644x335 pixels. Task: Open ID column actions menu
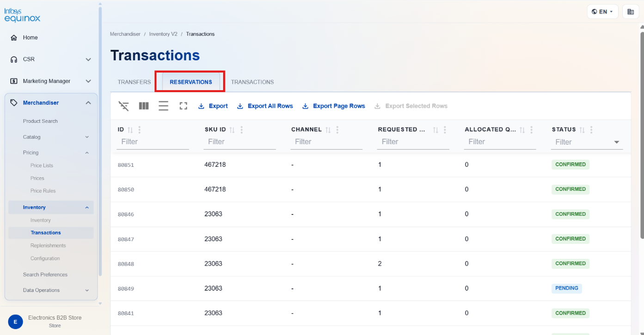pyautogui.click(x=140, y=130)
